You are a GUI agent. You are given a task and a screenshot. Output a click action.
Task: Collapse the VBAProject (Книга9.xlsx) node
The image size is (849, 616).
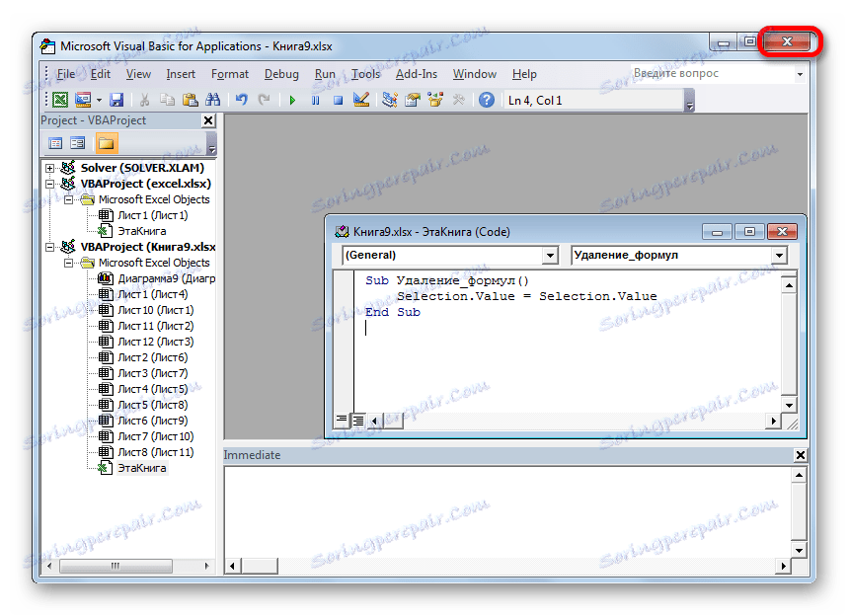pyautogui.click(x=49, y=248)
